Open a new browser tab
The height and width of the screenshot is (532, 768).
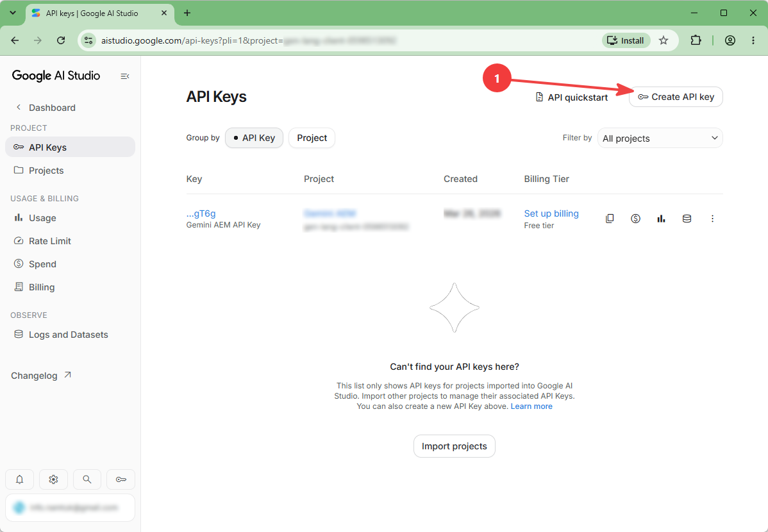click(x=187, y=13)
